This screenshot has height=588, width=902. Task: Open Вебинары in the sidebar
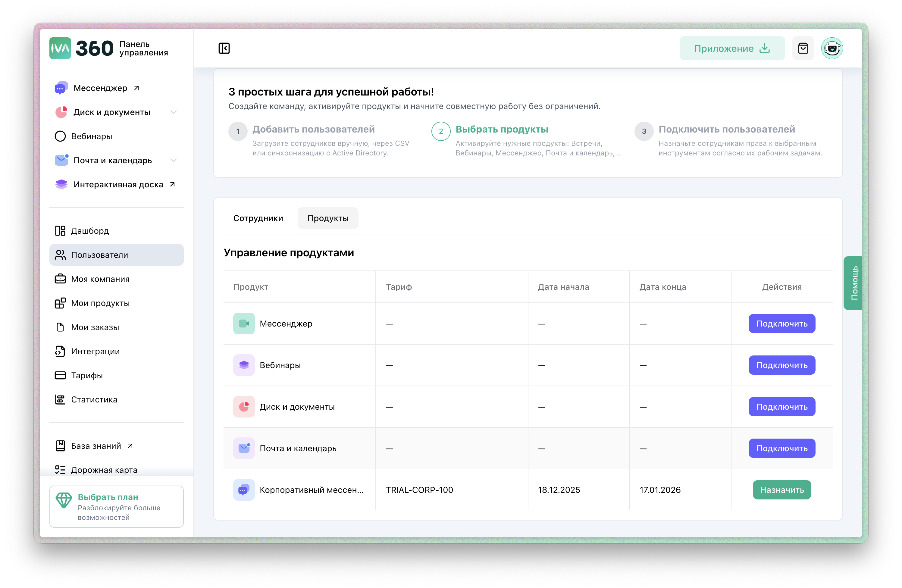pos(91,136)
